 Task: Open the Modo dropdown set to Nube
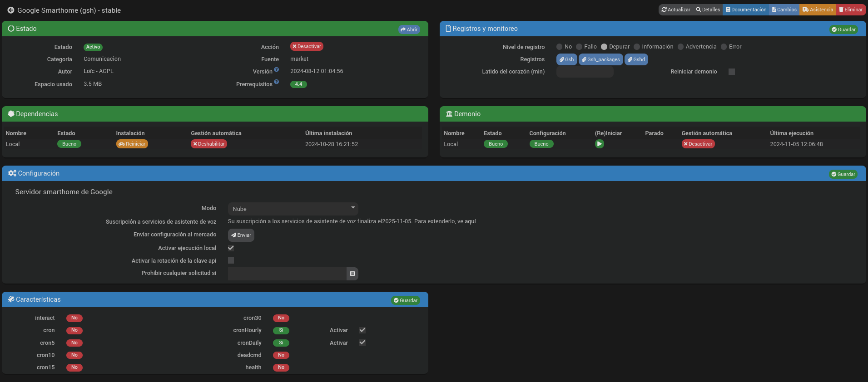pos(293,209)
